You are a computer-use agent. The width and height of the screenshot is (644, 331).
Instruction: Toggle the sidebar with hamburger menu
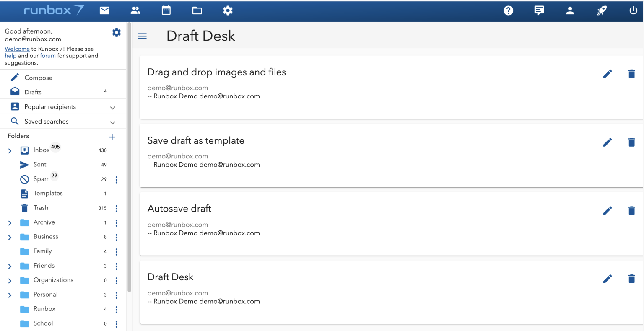[142, 36]
